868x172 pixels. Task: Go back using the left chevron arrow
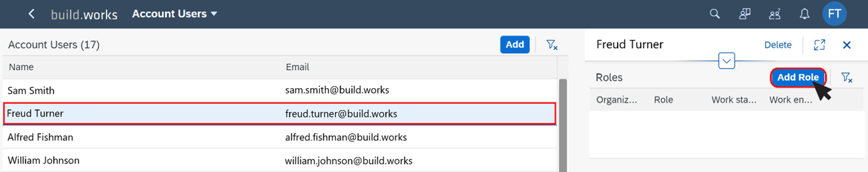[31, 14]
